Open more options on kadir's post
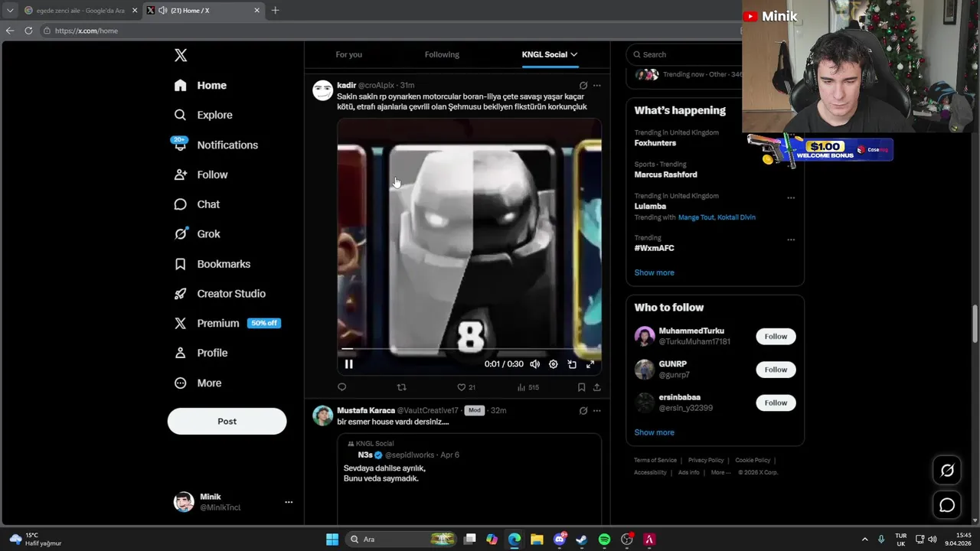 (x=597, y=86)
